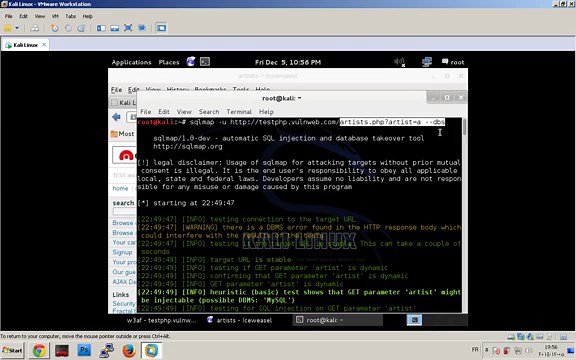The height and width of the screenshot is (360, 576).
Task: Close the Kali Linux VM tab
Action: click(x=44, y=44)
